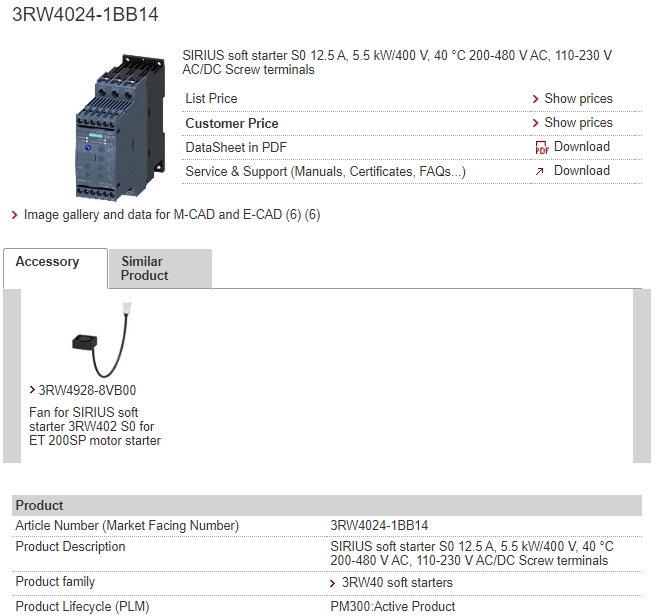Image resolution: width=658 pixels, height=616 pixels.
Task: Click the left gray carousel arrow bar
Action: coord(12,376)
